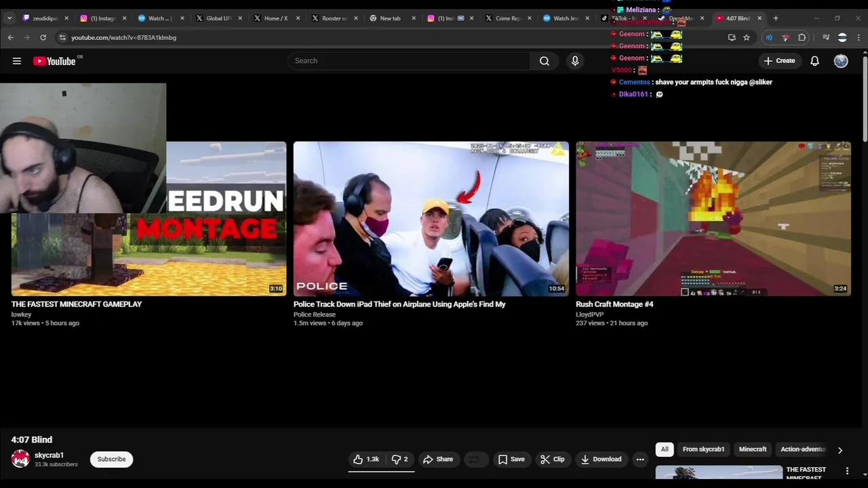Screen dimensions: 868x488
Task: Create a Clip of the video
Action: coord(553,460)
